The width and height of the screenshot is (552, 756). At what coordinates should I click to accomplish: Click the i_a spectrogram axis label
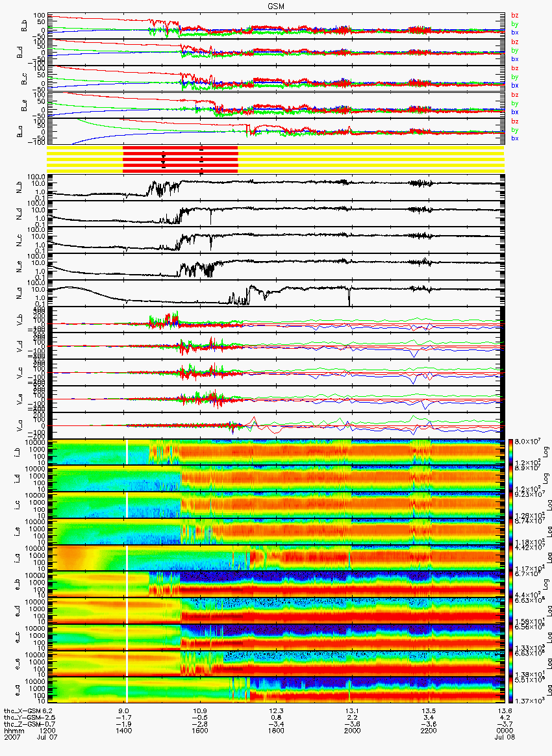coord(16,559)
